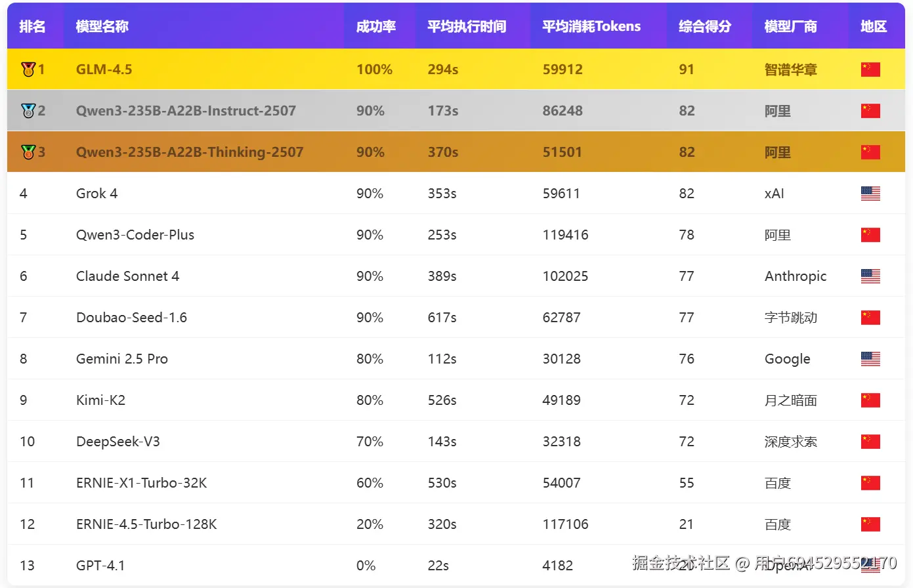This screenshot has height=588, width=913.
Task: Click the China flag in Doubao-Seed-1.6 row
Action: click(870, 318)
